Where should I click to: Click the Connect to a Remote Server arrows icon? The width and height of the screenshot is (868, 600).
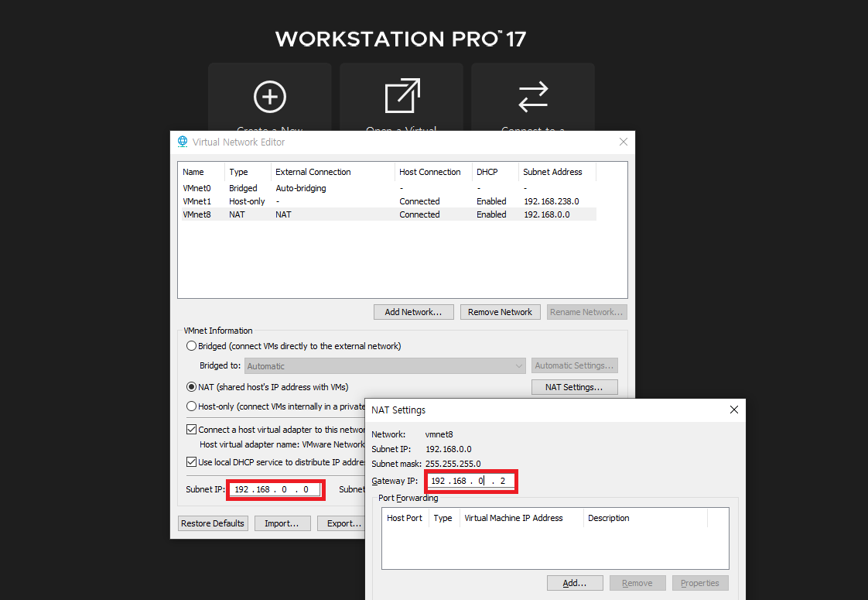pyautogui.click(x=533, y=97)
